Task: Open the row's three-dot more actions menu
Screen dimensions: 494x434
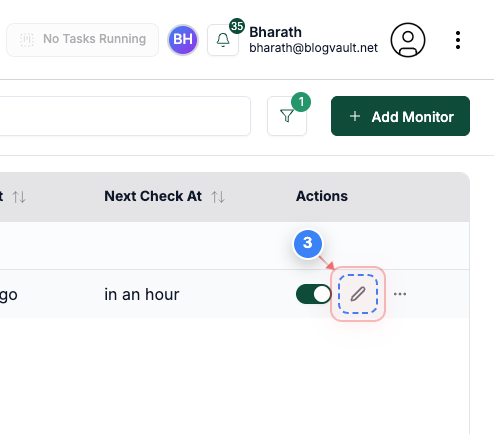Action: pos(400,294)
